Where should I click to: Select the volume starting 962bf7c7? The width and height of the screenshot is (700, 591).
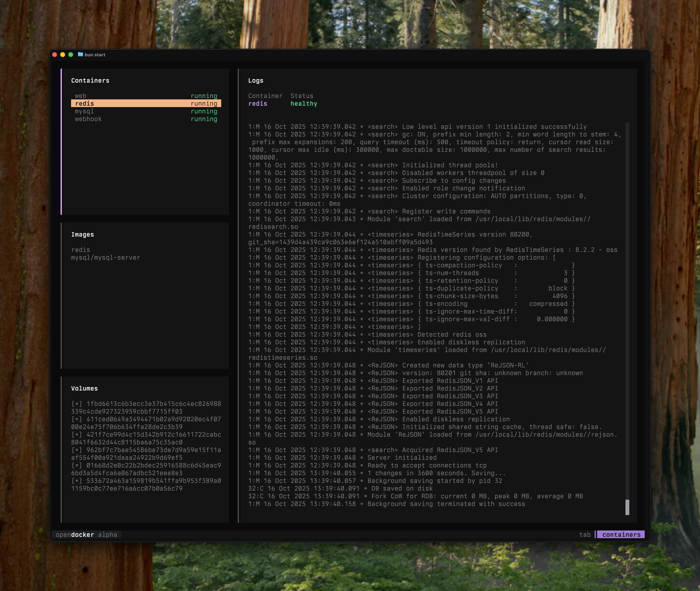click(x=153, y=450)
